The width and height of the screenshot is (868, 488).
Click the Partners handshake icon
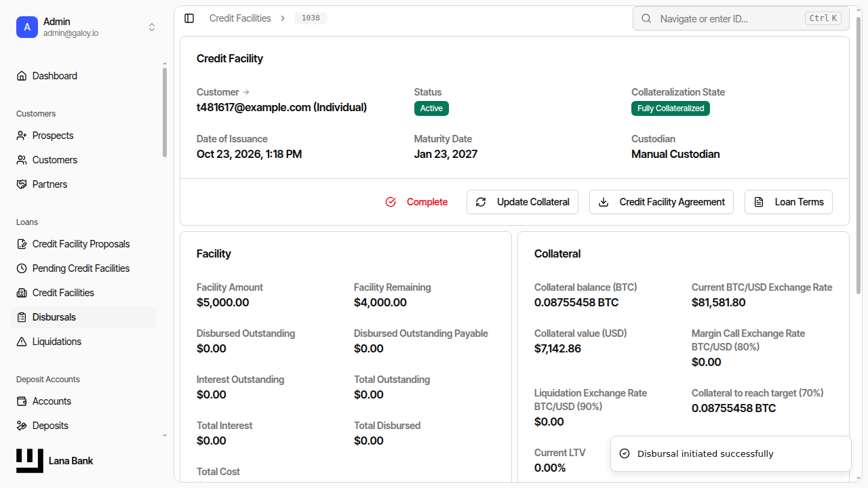coord(22,184)
